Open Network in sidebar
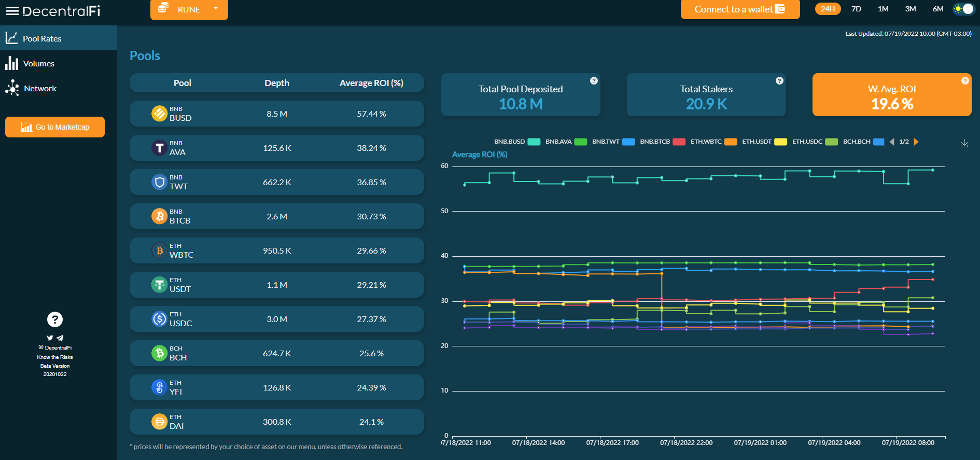980x460 pixels. [59, 88]
